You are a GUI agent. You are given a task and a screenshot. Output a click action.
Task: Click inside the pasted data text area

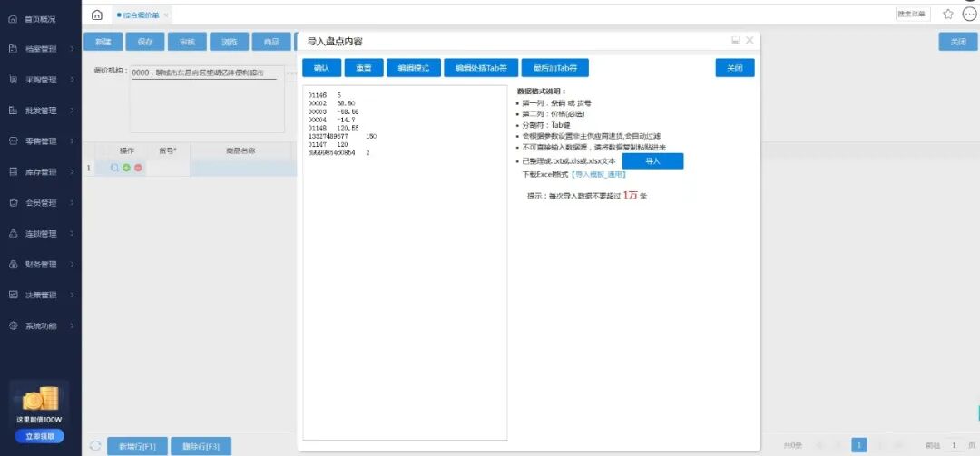404,272
